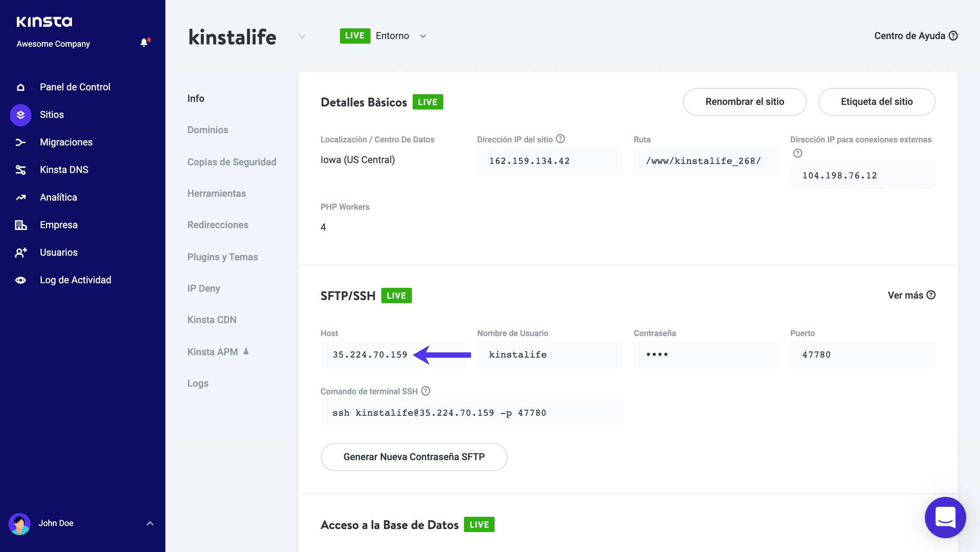
Task: Click the Sitios layers icon
Action: tap(21, 115)
